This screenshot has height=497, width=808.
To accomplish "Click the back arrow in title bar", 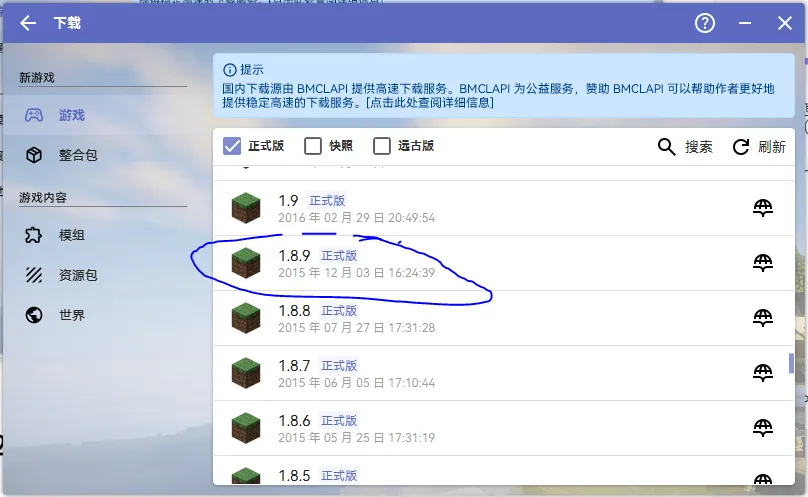I will click(28, 23).
